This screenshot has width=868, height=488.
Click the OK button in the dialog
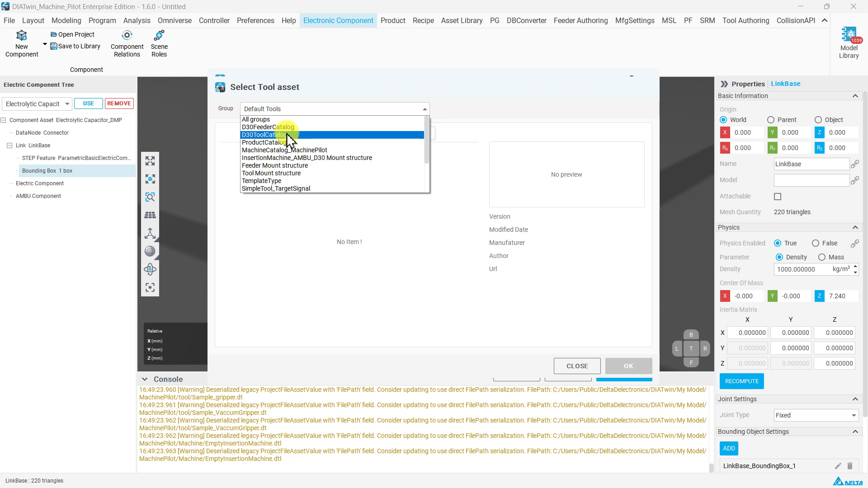point(628,366)
